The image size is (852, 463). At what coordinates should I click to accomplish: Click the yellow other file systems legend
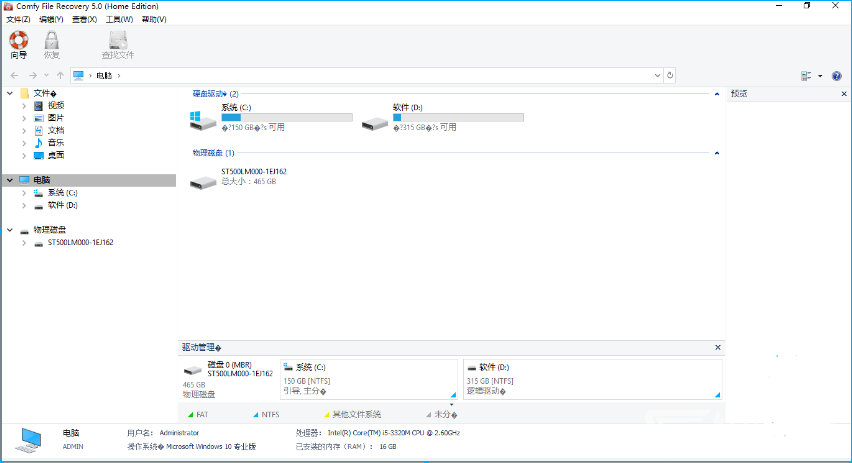327,415
